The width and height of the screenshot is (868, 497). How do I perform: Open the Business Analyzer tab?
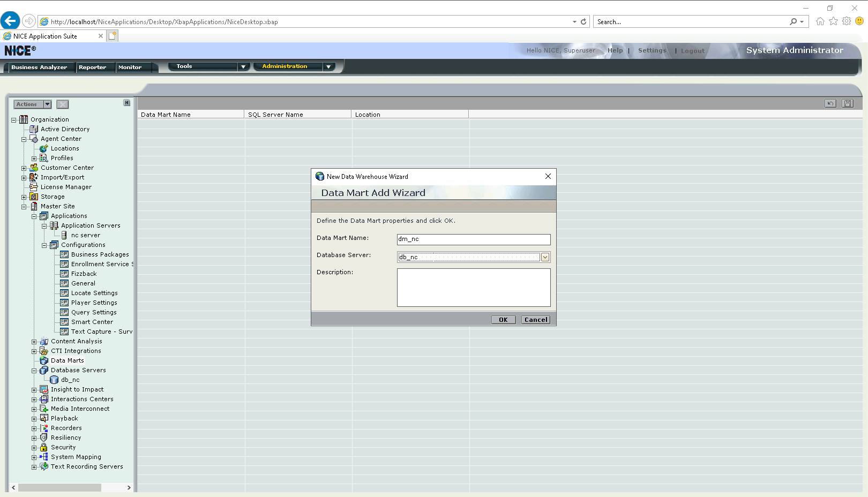point(39,67)
